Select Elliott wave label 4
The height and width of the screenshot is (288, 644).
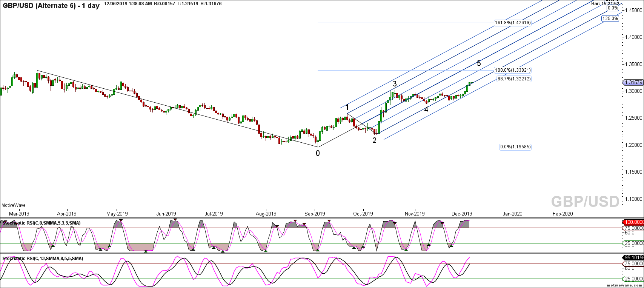tap(426, 110)
